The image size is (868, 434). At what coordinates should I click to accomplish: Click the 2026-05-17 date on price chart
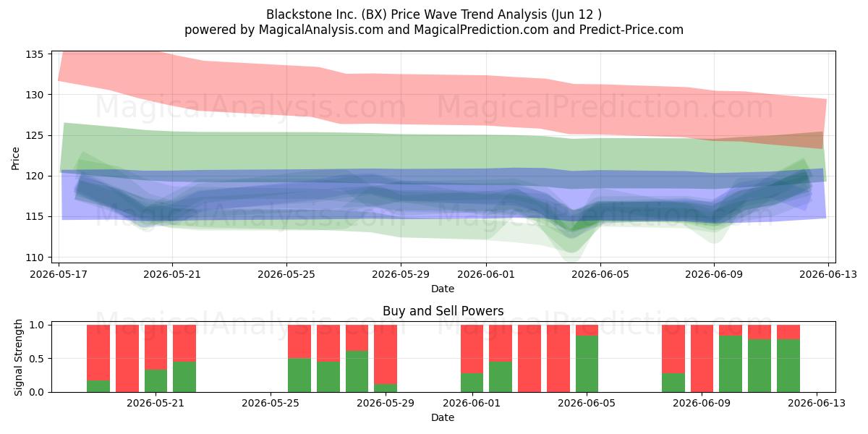(59, 274)
